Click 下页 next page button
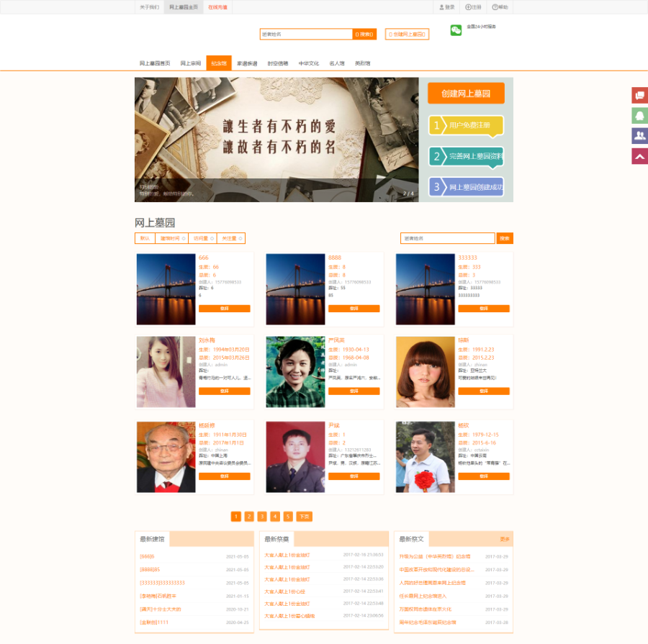 pyautogui.click(x=304, y=517)
